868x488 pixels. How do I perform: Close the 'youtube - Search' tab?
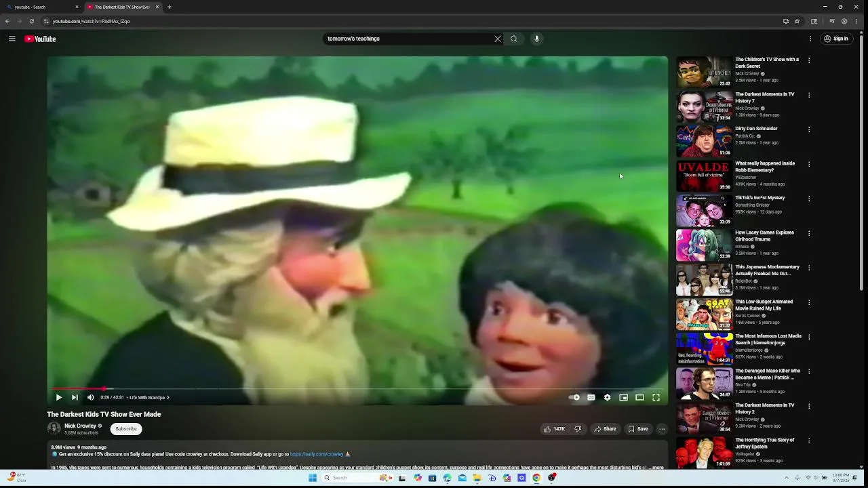click(77, 7)
